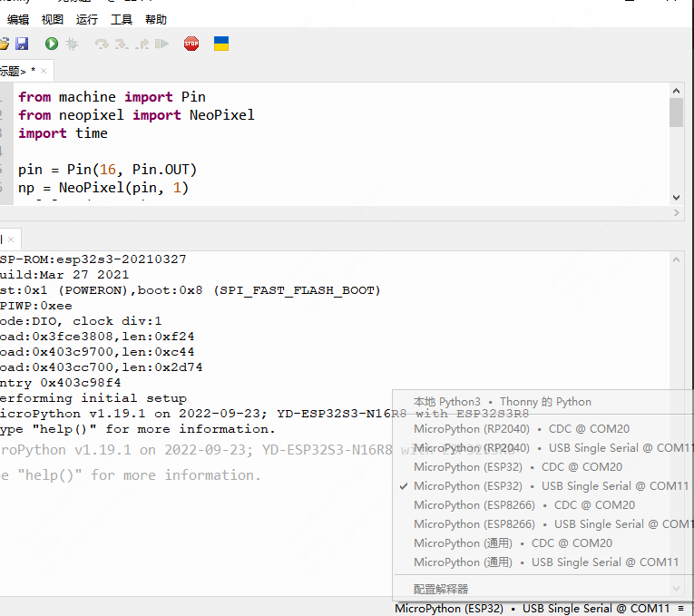Run the current script with green play icon
Viewport: 694px width, 616px height.
pyautogui.click(x=52, y=44)
